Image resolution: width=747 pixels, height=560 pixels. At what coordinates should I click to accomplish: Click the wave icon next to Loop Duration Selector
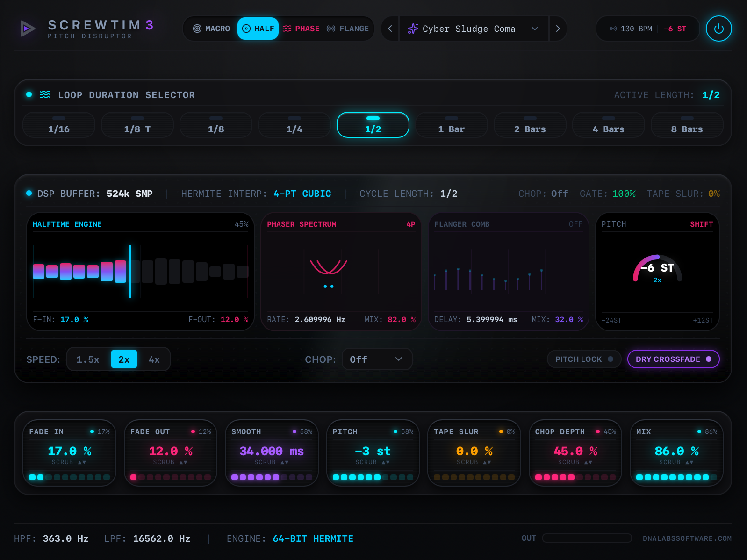tap(45, 94)
